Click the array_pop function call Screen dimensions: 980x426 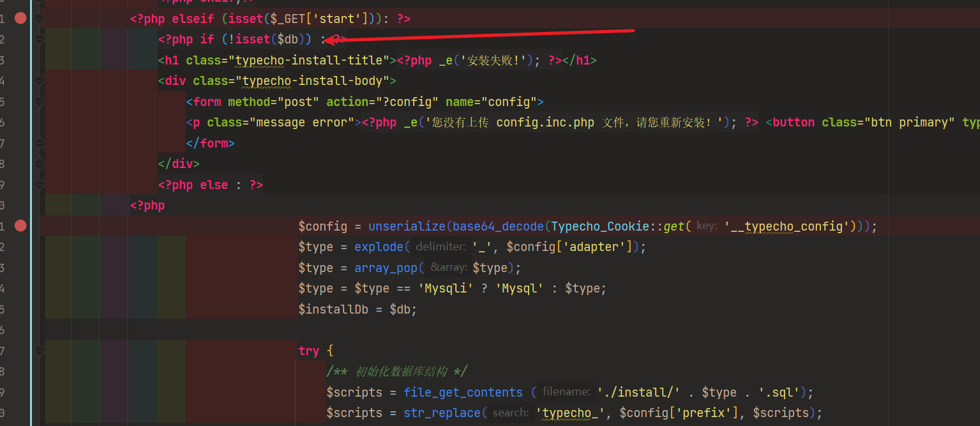[386, 268]
